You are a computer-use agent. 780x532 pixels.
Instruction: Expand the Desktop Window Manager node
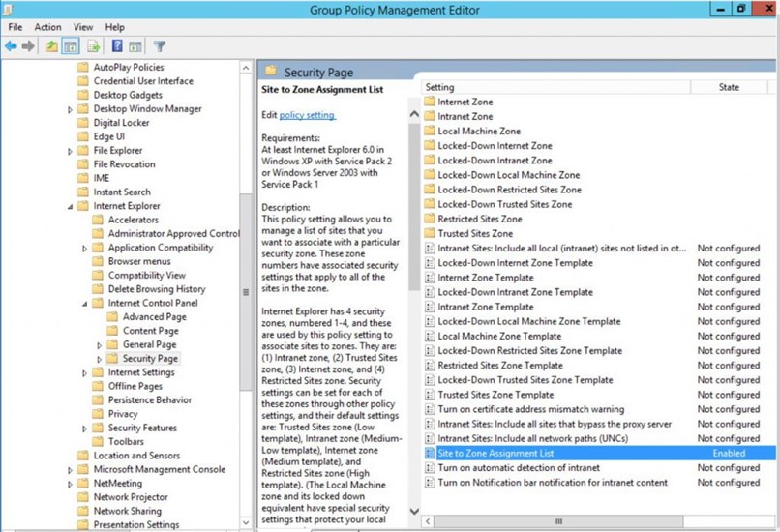tap(70, 109)
